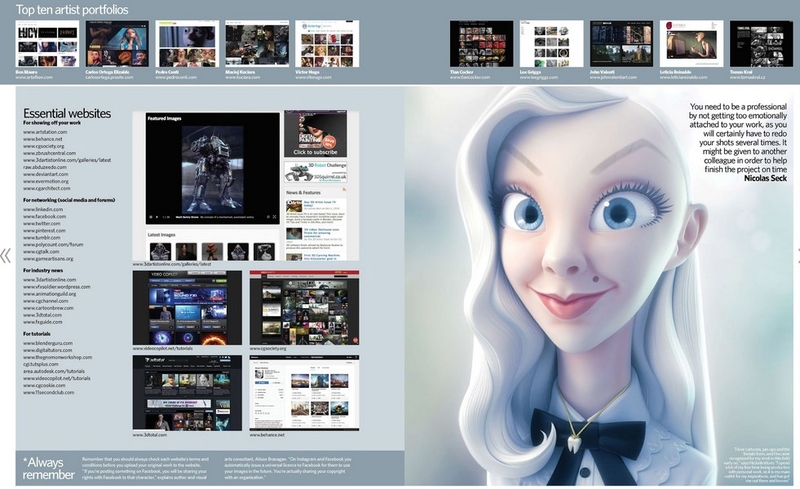Click 'Click to subscribe' banner image

[315, 134]
